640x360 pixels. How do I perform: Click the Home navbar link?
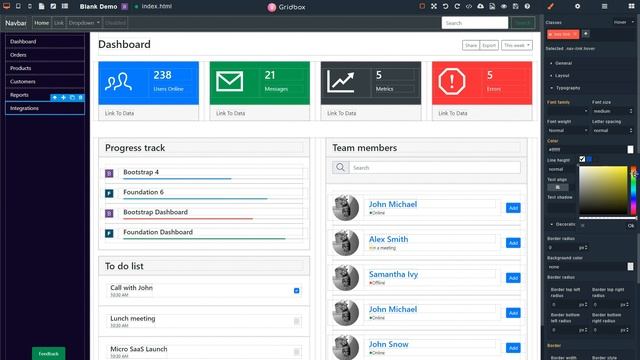pos(42,23)
